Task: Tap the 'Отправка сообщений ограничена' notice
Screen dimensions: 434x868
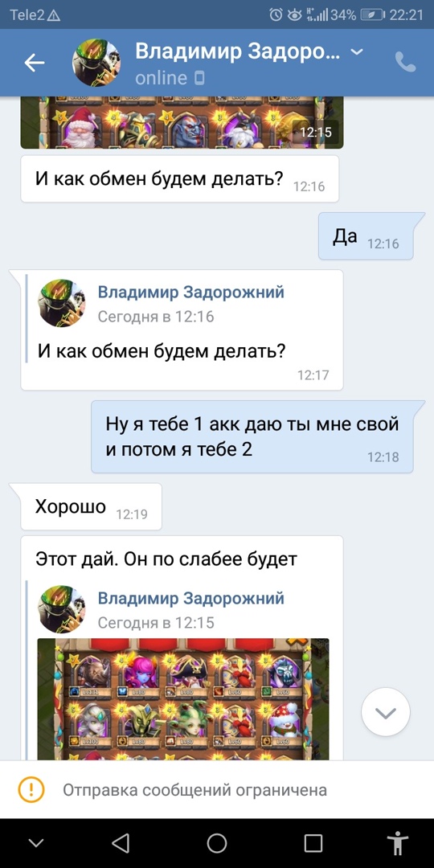Action: coord(194,790)
